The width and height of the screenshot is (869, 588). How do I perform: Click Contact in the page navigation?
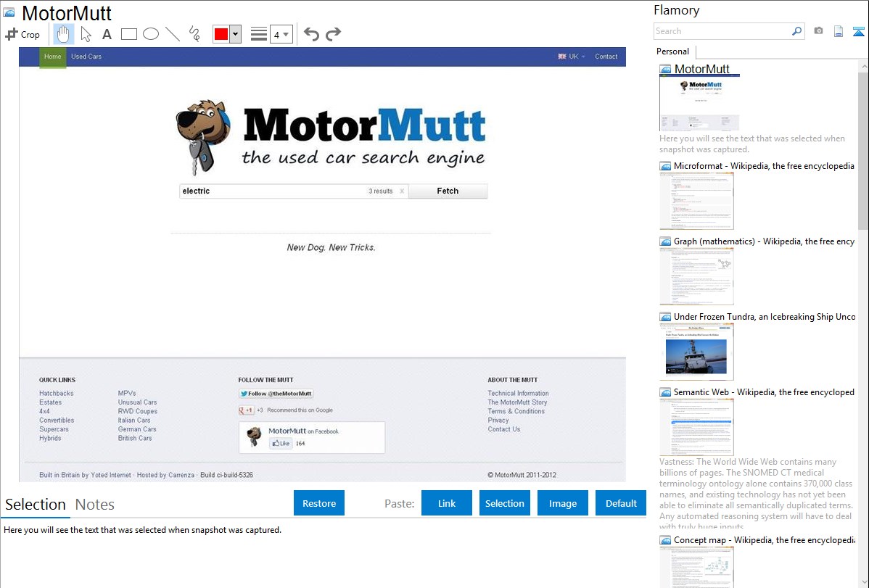point(606,57)
